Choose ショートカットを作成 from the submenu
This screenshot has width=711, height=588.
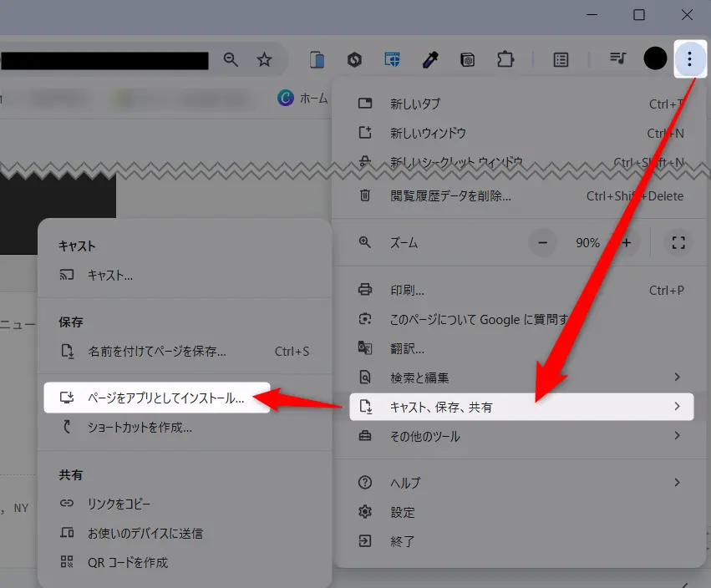140,428
